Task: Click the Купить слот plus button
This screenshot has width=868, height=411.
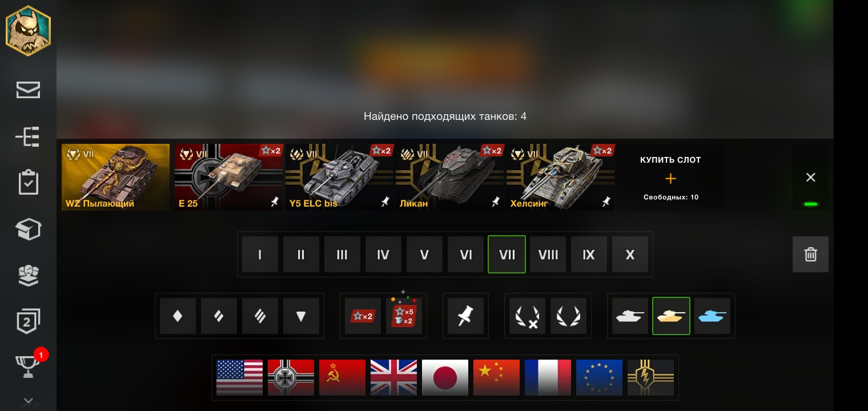Action: [670, 178]
